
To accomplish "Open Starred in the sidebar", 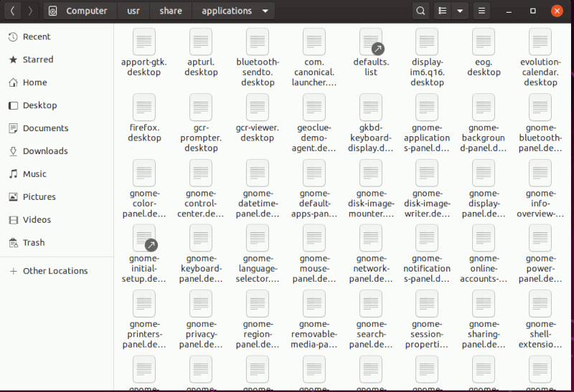I will point(57,59).
